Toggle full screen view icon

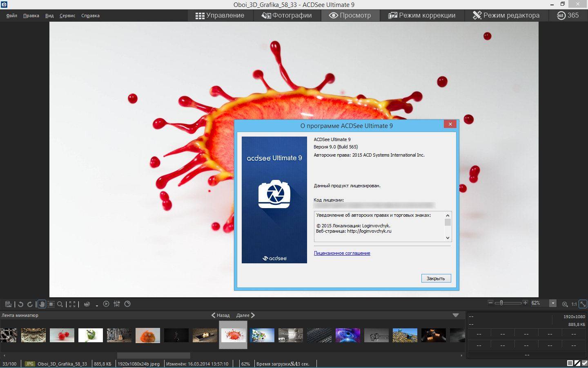click(x=72, y=304)
